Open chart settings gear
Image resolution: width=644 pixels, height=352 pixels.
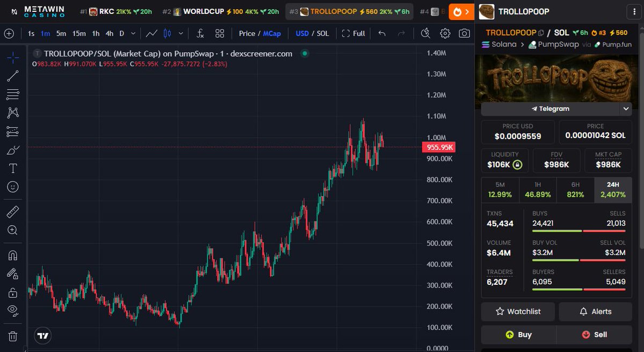[445, 33]
